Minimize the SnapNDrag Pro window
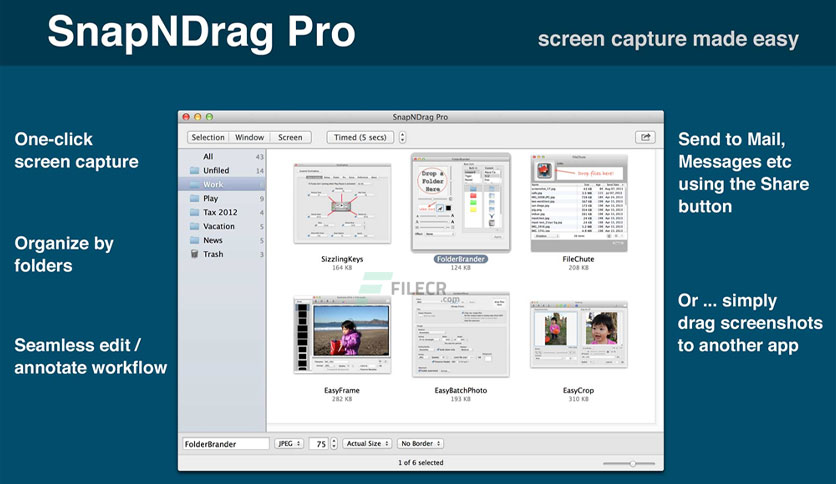The height and width of the screenshot is (484, 836). [x=198, y=117]
